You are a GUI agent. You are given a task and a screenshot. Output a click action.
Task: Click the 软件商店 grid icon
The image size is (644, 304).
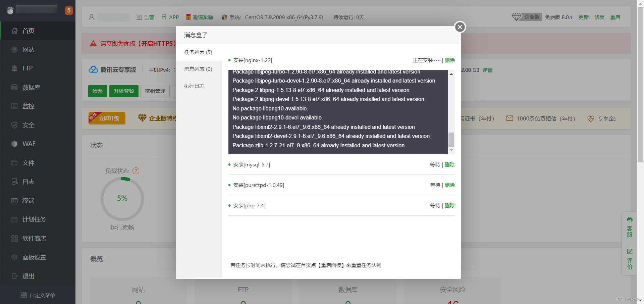pos(14,238)
